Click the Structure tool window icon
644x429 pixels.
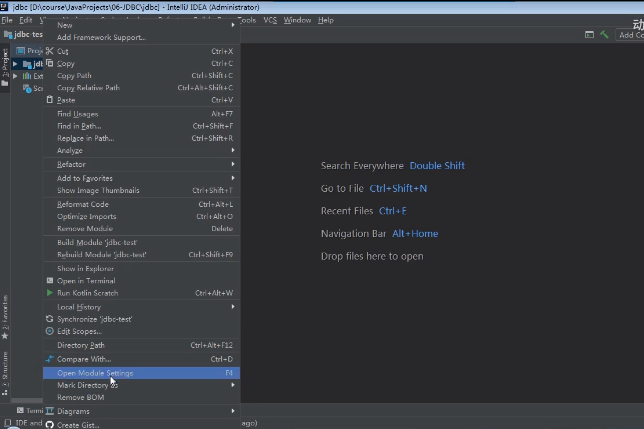click(5, 392)
